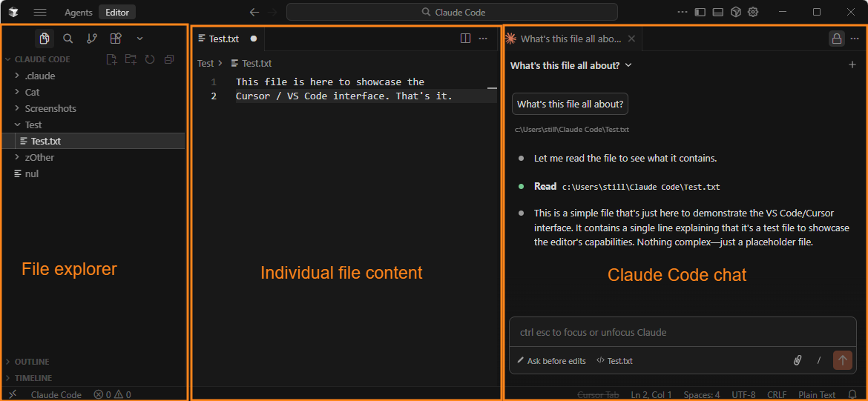Click the Test breadcrumb folder
Viewport: 868px width, 401px height.
206,64
